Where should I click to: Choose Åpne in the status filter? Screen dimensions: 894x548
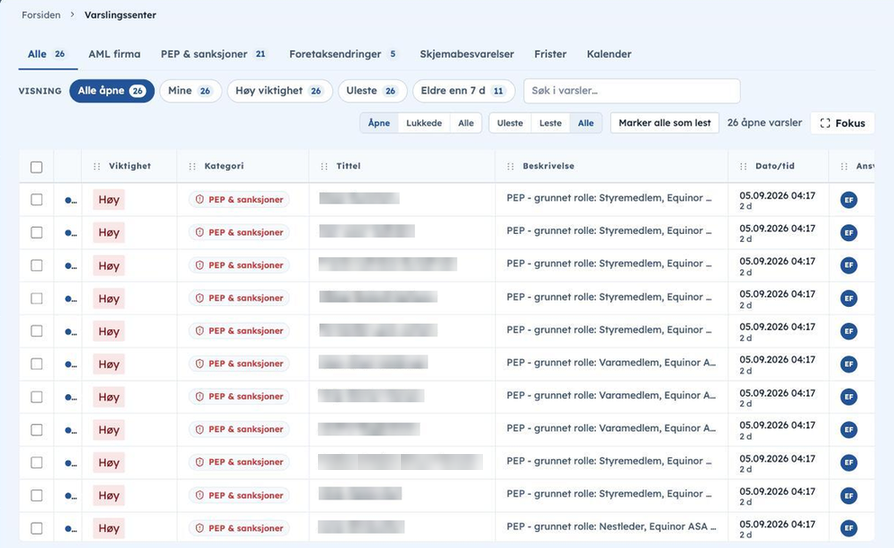379,123
